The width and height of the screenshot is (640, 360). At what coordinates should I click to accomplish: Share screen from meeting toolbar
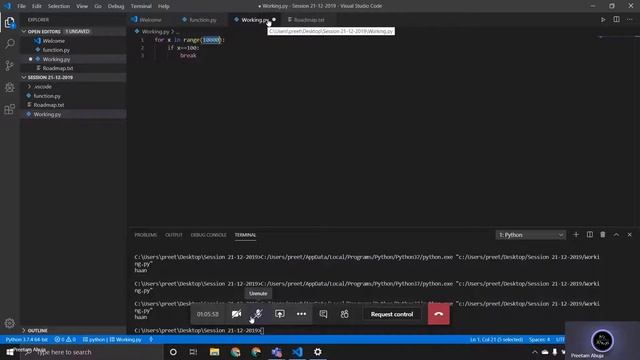[x=280, y=314]
